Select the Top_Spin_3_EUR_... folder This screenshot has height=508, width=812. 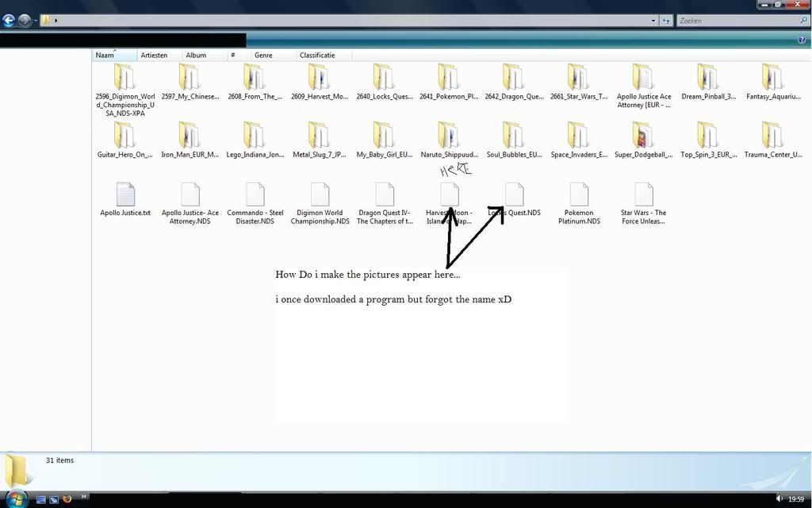(x=708, y=140)
